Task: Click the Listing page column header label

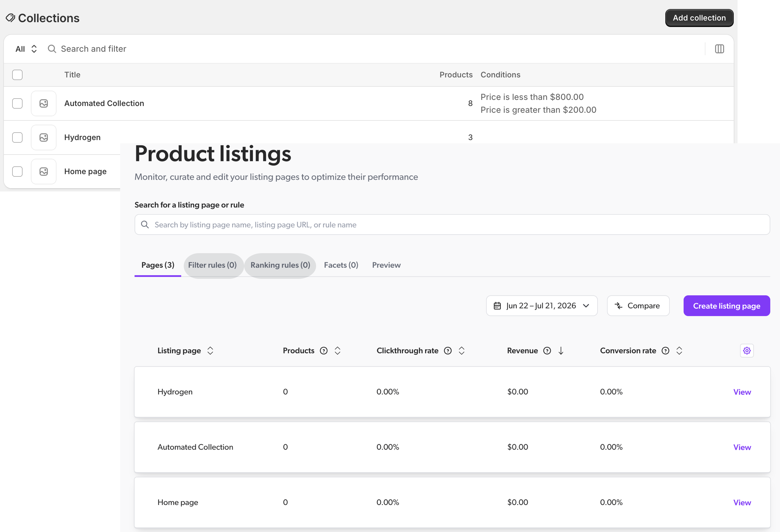Action: tap(179, 351)
